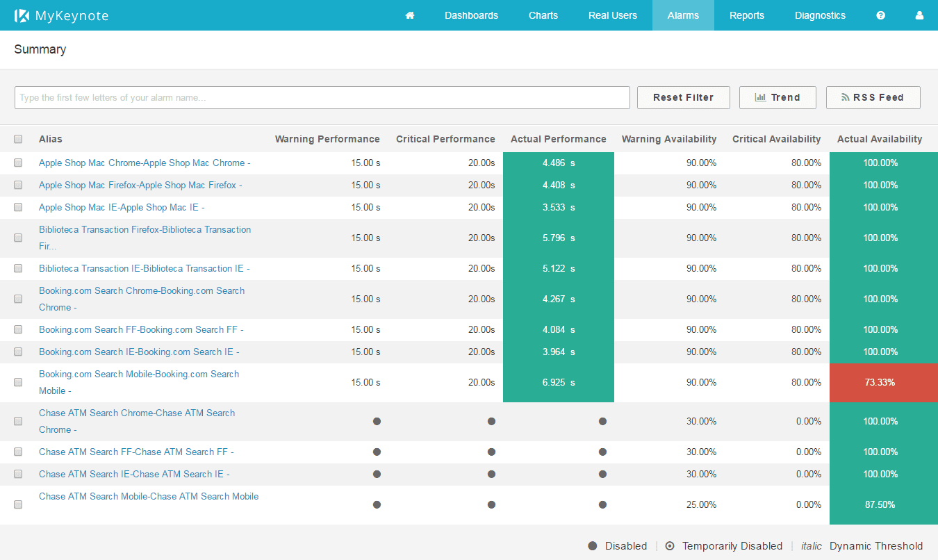Screen dimensions: 938x560
Task: Click the 25.00% warning availability cell
Action: pos(702,504)
